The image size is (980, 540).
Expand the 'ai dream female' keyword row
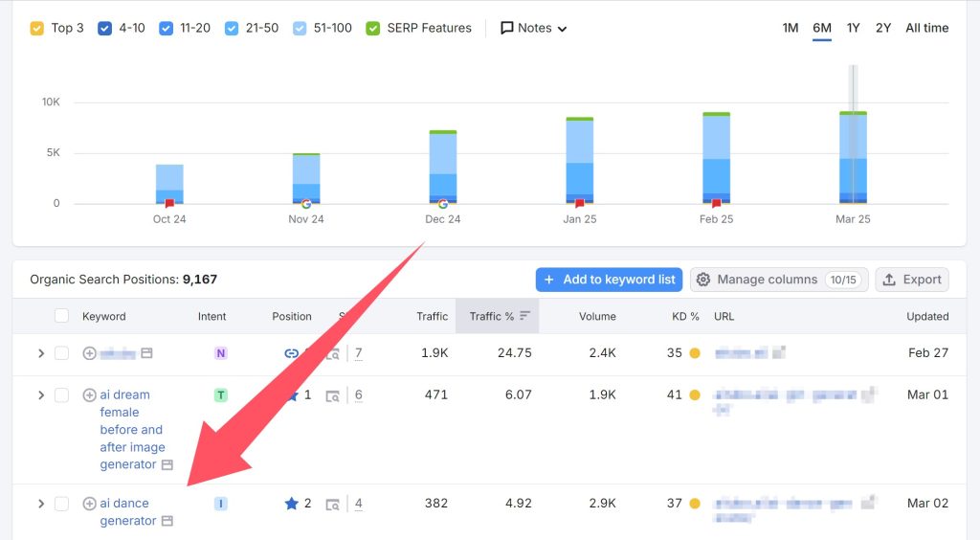tap(40, 395)
